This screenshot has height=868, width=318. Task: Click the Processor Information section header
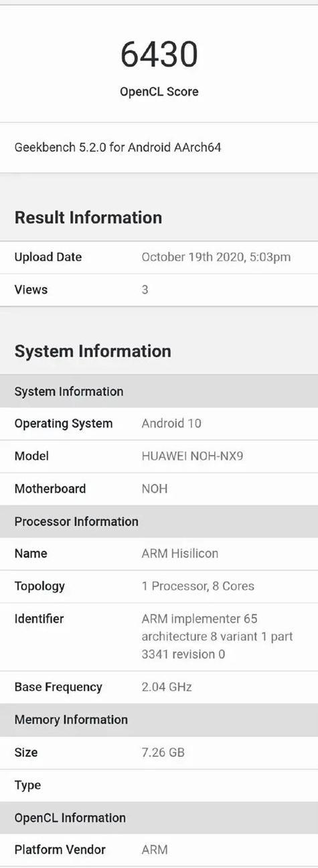(x=159, y=521)
